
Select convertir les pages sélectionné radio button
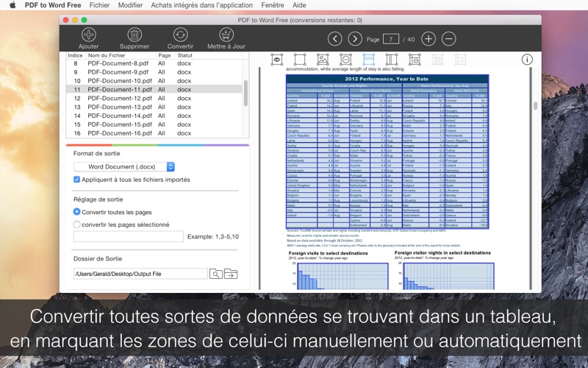[x=77, y=224]
